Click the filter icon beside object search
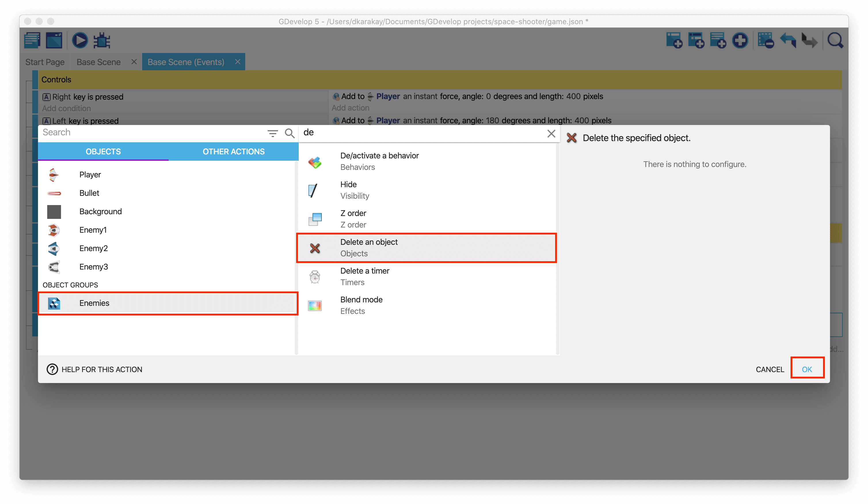Screen dimensions: 868x504 pos(273,133)
